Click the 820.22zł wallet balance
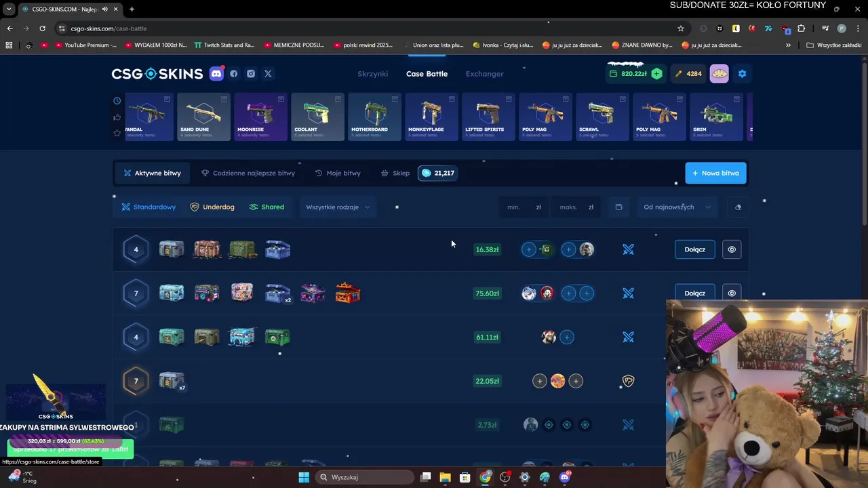868x488 pixels. tap(628, 74)
